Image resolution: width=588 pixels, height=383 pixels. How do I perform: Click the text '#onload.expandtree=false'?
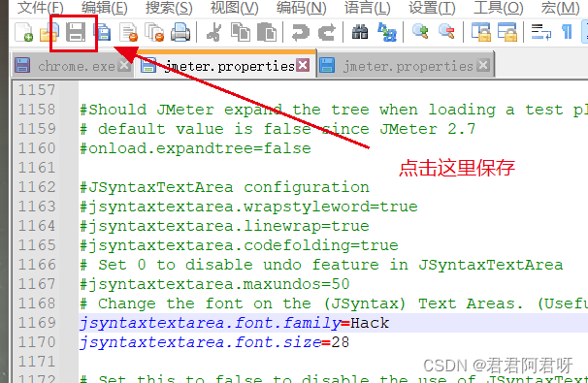pos(195,148)
